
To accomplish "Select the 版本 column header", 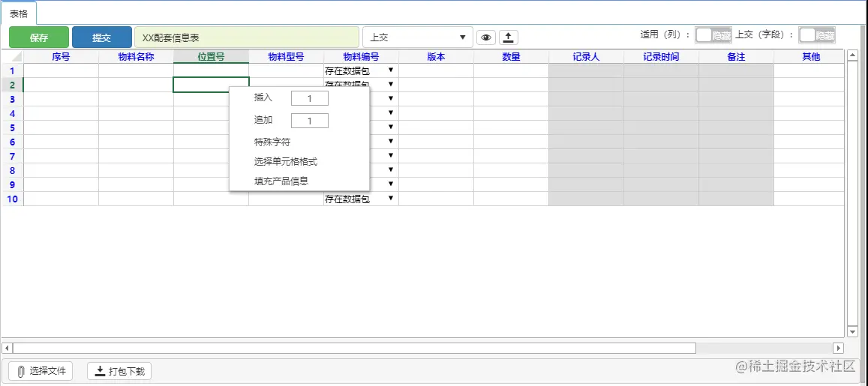I will tap(436, 56).
